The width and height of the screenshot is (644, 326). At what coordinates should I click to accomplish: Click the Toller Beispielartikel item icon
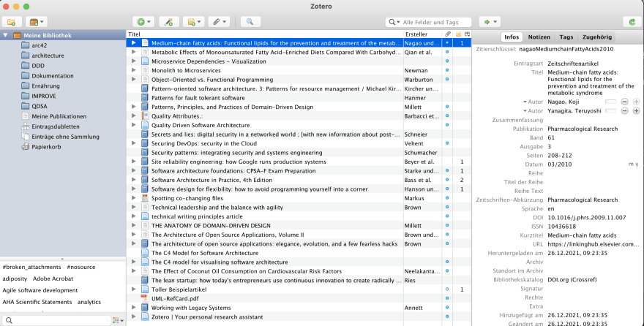(145, 289)
